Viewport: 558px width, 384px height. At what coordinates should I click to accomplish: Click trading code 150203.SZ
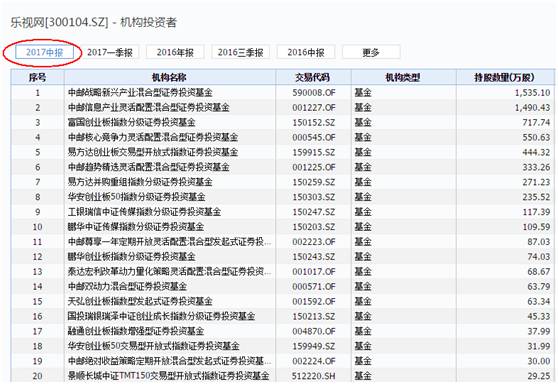[314, 227]
